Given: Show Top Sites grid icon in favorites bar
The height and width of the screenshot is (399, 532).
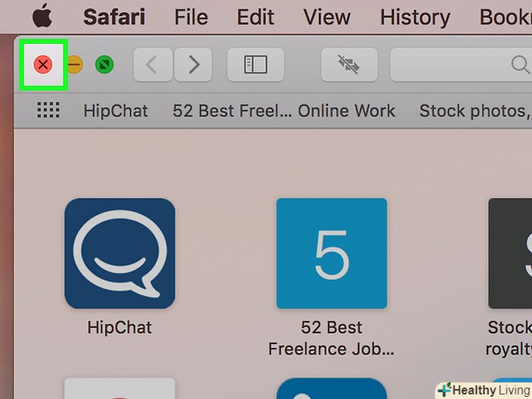Looking at the screenshot, I should (x=48, y=110).
